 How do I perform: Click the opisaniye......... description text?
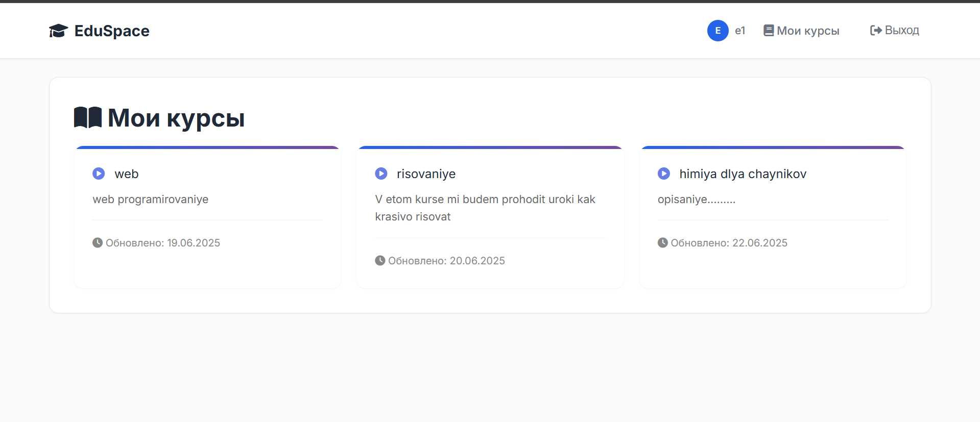coord(697,199)
